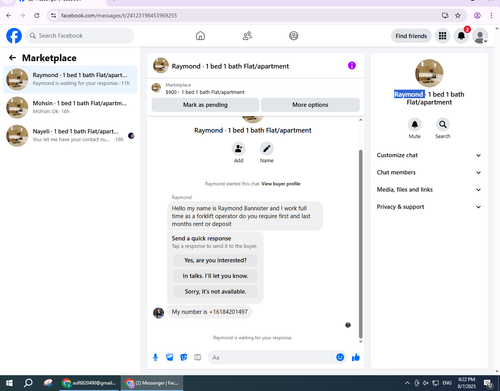This screenshot has height=391, width=500.
Task: Click the chat vertical scrollbar
Action: (x=360, y=243)
